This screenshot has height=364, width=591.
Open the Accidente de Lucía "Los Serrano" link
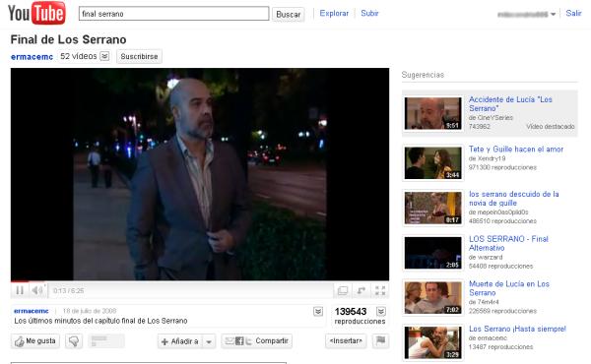[x=510, y=104]
